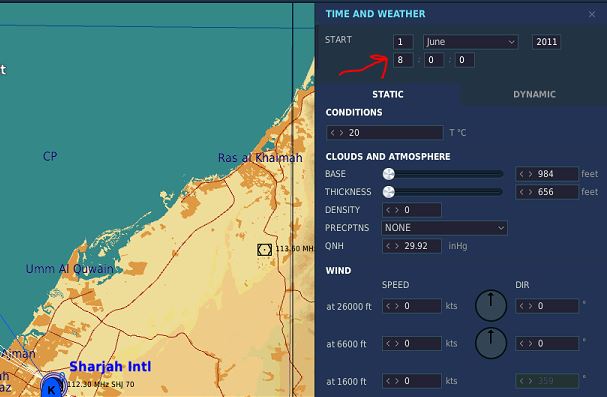Screen dimensions: 607x397
Task: Decrease wind speed at 6600 ft
Action: click(388, 344)
